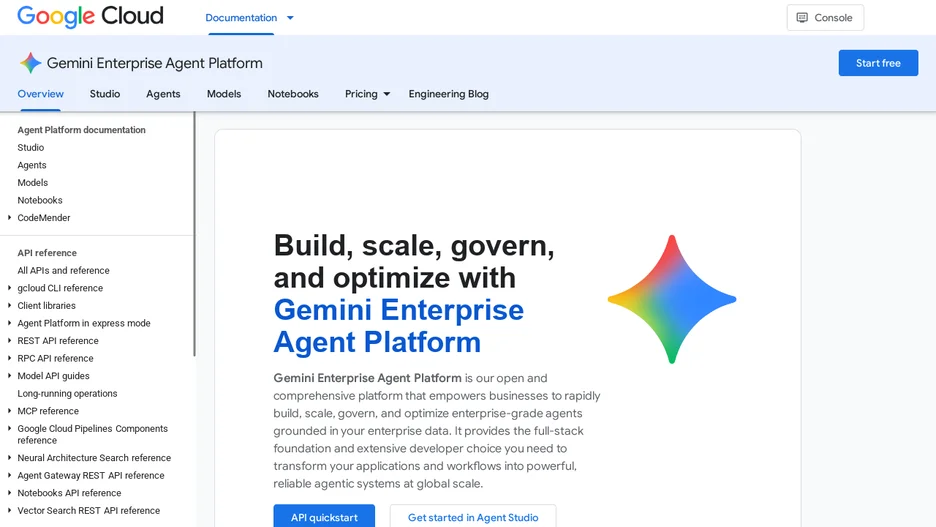Open Notebooks API reference entry
Image resolution: width=936 pixels, height=527 pixels.
pos(69,493)
